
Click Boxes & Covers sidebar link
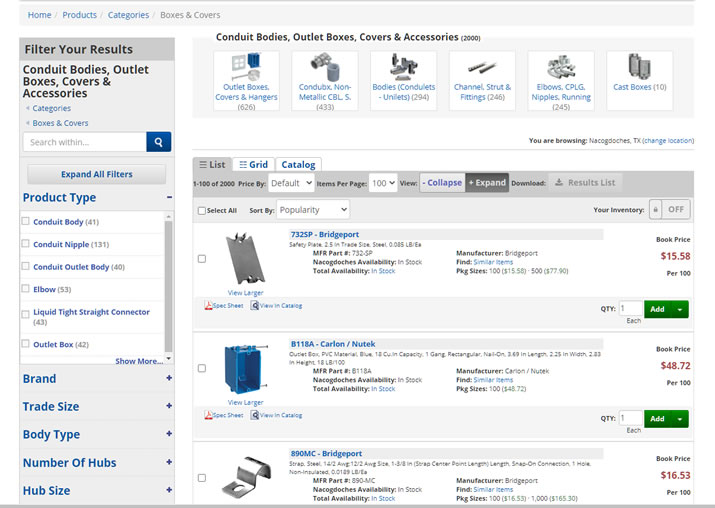point(60,123)
